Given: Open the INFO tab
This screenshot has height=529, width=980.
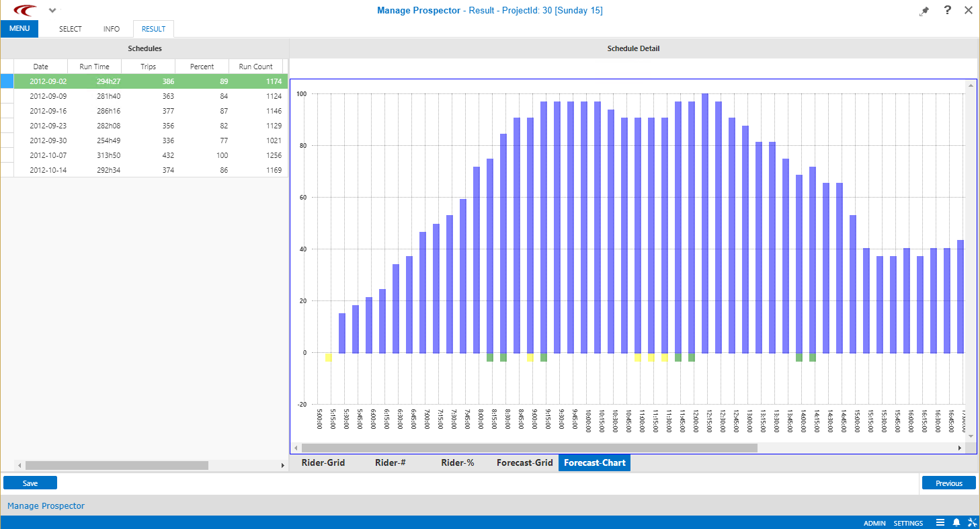Looking at the screenshot, I should (111, 29).
